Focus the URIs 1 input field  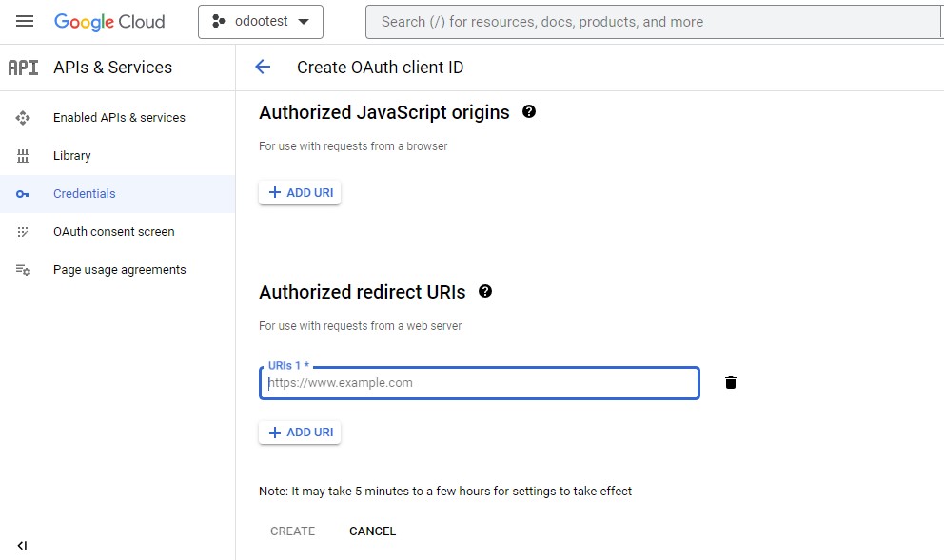click(x=480, y=383)
